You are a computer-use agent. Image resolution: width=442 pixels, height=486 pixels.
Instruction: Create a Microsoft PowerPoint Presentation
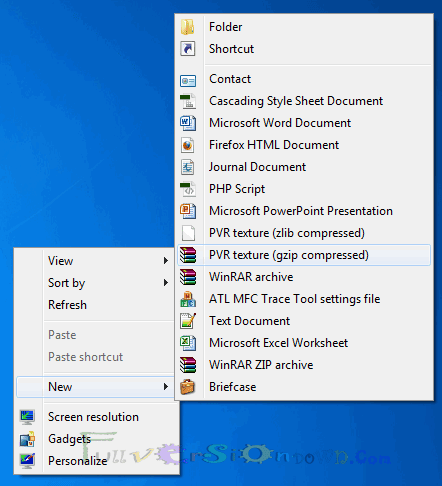click(x=304, y=211)
